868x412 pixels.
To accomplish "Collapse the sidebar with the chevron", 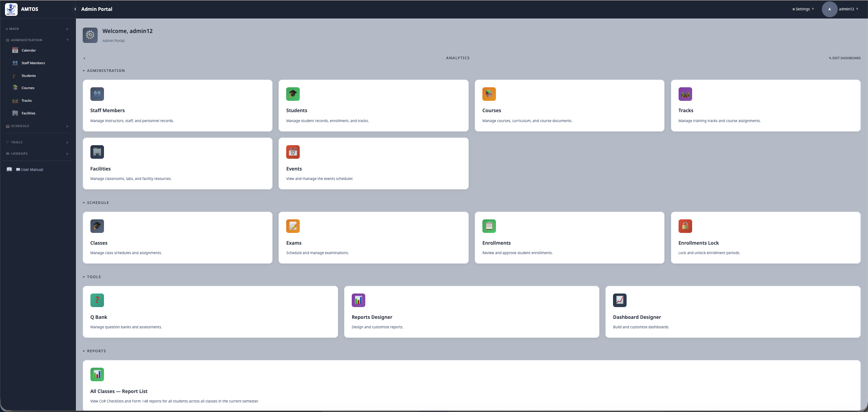I will (x=75, y=9).
